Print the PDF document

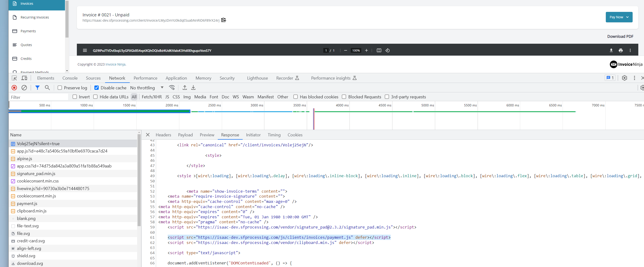(x=621, y=50)
